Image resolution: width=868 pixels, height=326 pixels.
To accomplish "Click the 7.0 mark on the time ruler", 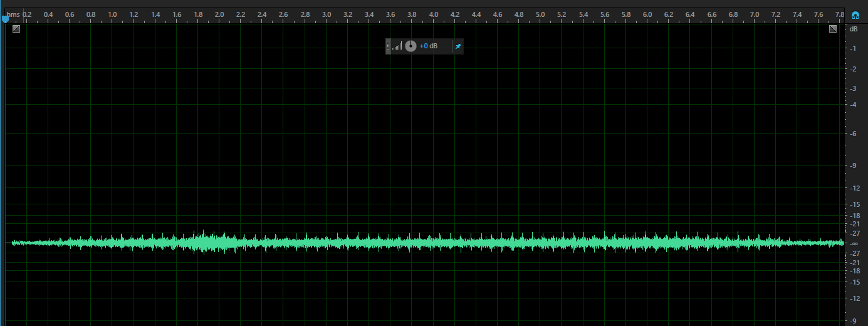I will point(755,14).
